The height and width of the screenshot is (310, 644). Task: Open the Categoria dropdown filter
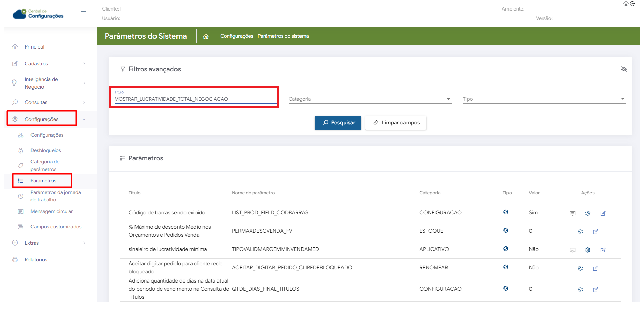click(x=369, y=99)
